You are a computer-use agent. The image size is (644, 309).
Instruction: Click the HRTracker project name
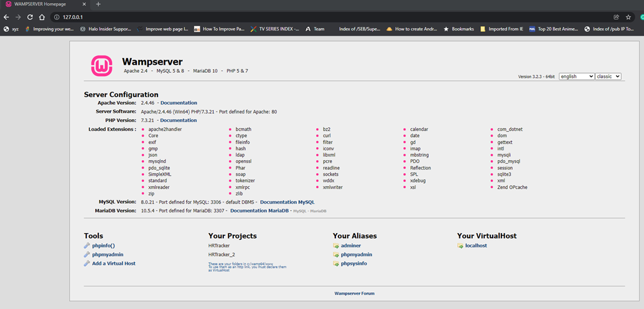[219, 245]
